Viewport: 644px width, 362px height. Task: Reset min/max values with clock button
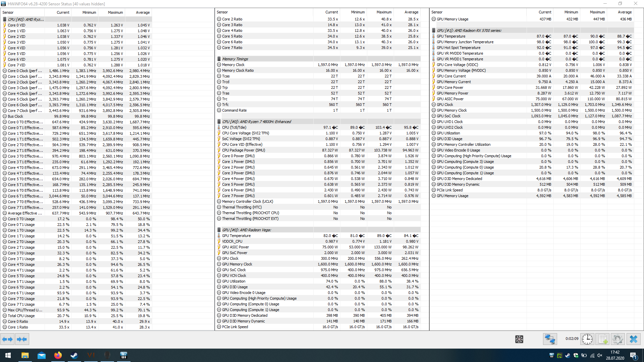[x=587, y=339]
